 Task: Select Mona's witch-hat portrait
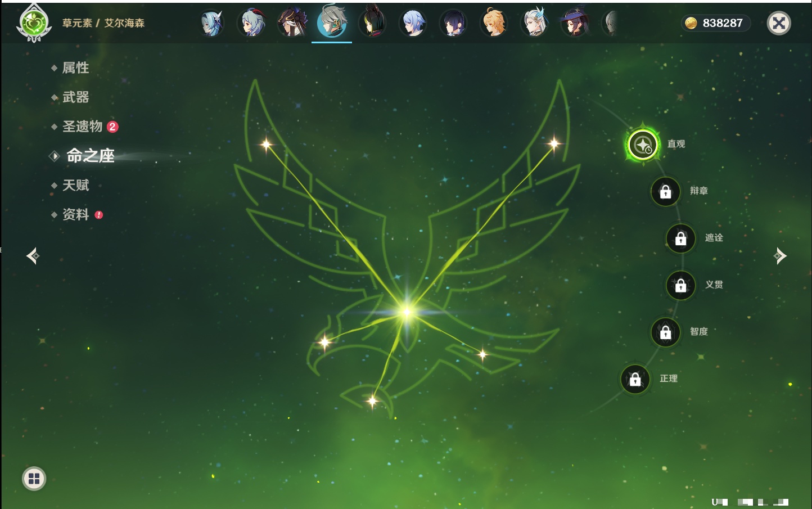point(575,23)
